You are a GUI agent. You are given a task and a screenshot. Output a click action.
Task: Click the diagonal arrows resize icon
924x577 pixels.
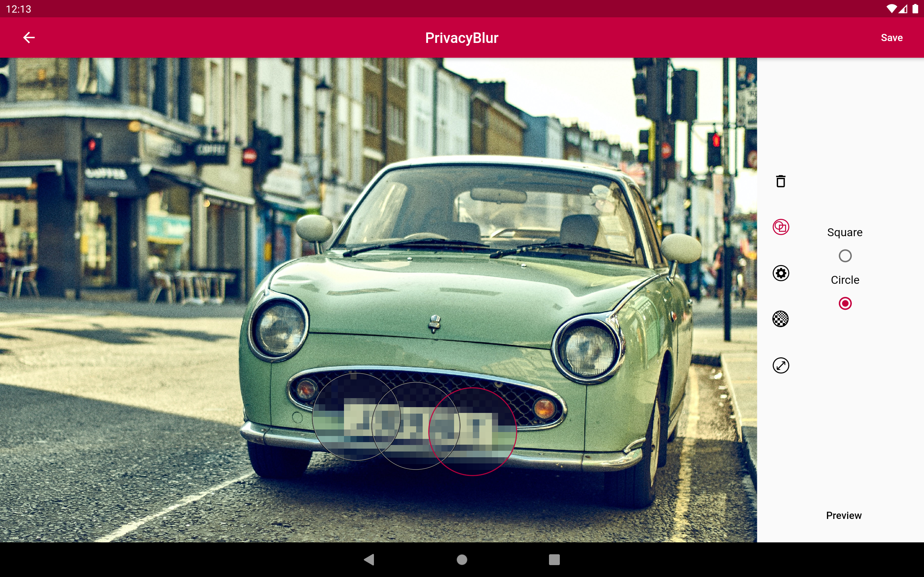tap(781, 365)
